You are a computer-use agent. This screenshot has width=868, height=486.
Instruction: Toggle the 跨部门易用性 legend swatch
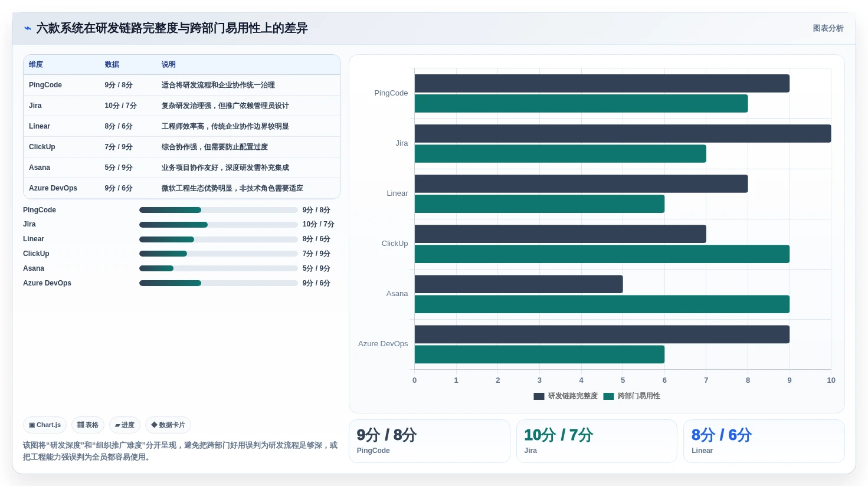coord(608,396)
